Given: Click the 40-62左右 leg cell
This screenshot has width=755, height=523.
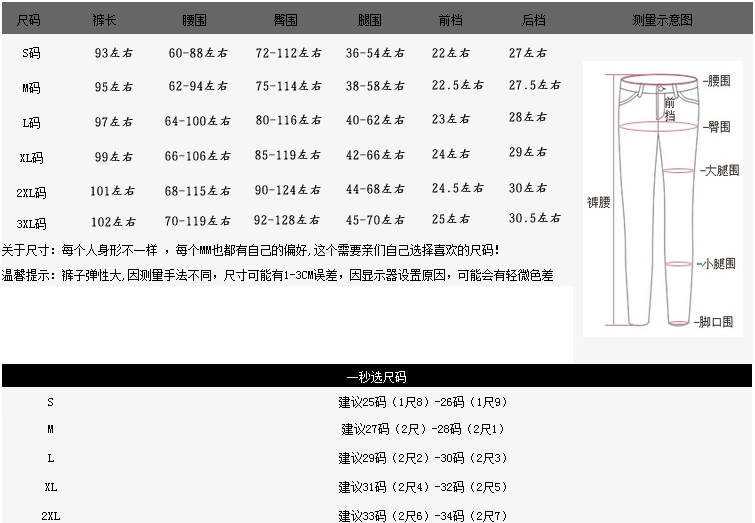Looking at the screenshot, I should point(375,119).
